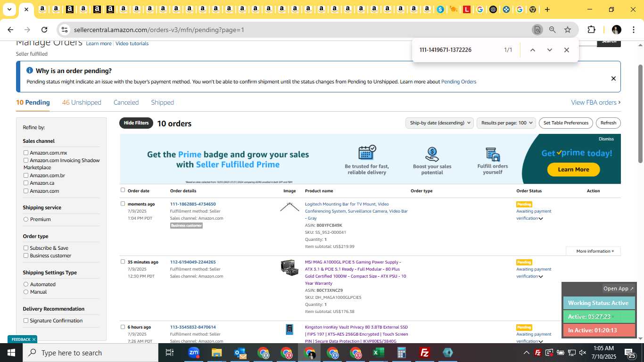Screen dimensions: 644x362
Task: Show hidden system tray icons
Action: coord(526,353)
